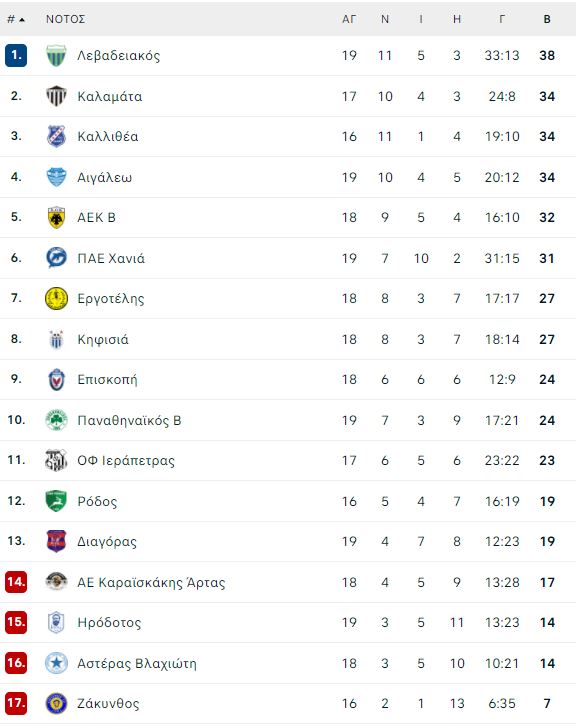Click the blue position 1 badge
576x728 pixels.
pos(16,55)
